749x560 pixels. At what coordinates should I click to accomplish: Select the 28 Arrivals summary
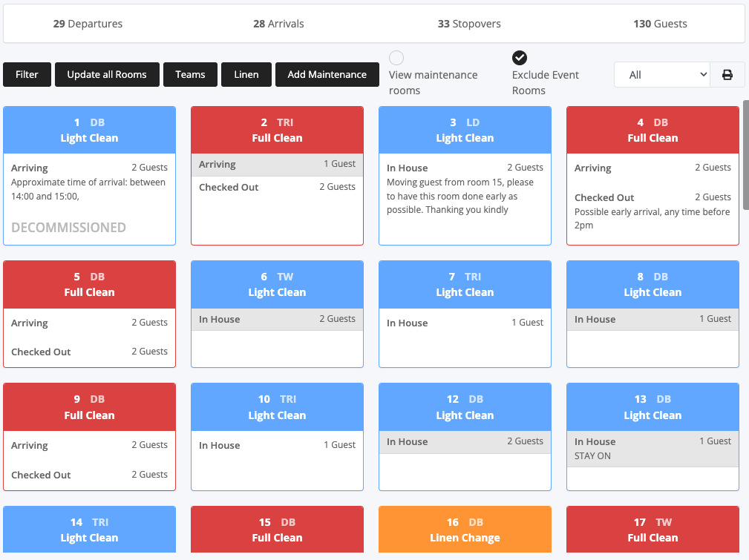pos(278,24)
